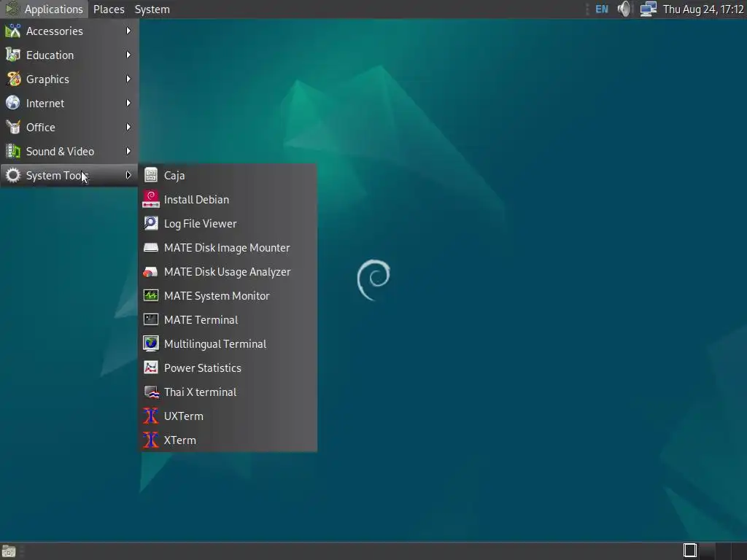The width and height of the screenshot is (747, 560).
Task: Open the System menu
Action: coord(152,9)
